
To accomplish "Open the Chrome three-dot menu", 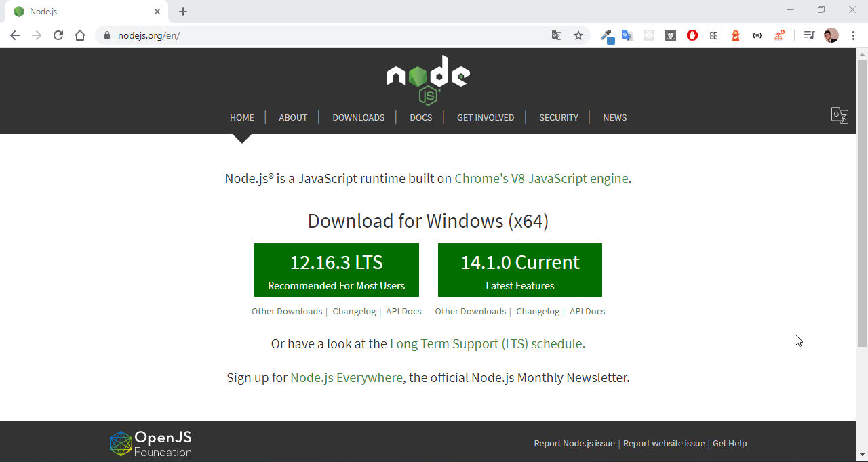I will coord(853,35).
